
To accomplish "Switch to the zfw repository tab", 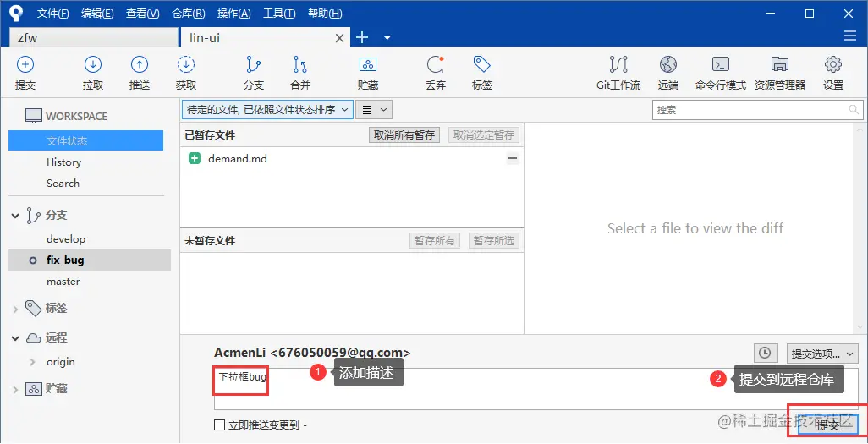I will click(x=93, y=38).
